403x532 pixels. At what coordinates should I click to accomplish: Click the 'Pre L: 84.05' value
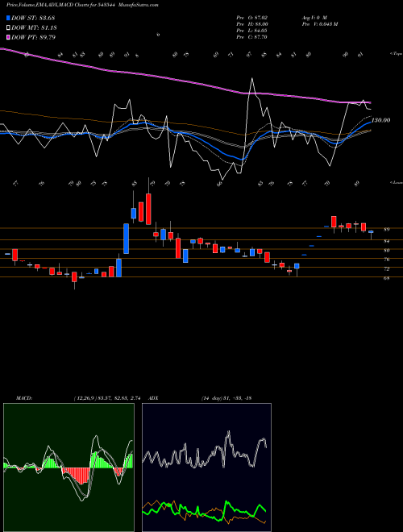click(x=252, y=30)
